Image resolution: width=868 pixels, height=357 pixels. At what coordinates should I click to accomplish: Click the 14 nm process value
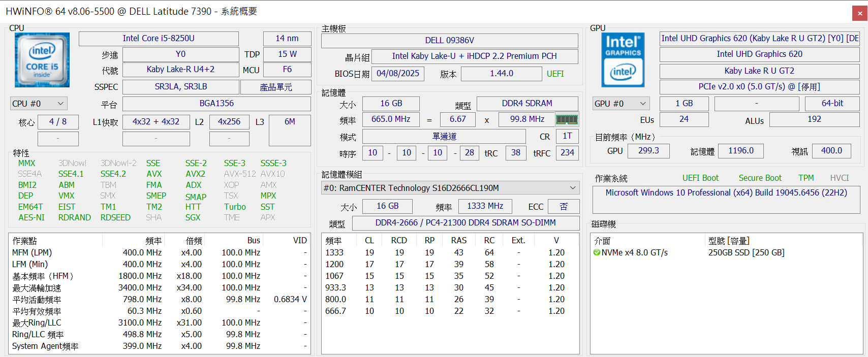287,39
